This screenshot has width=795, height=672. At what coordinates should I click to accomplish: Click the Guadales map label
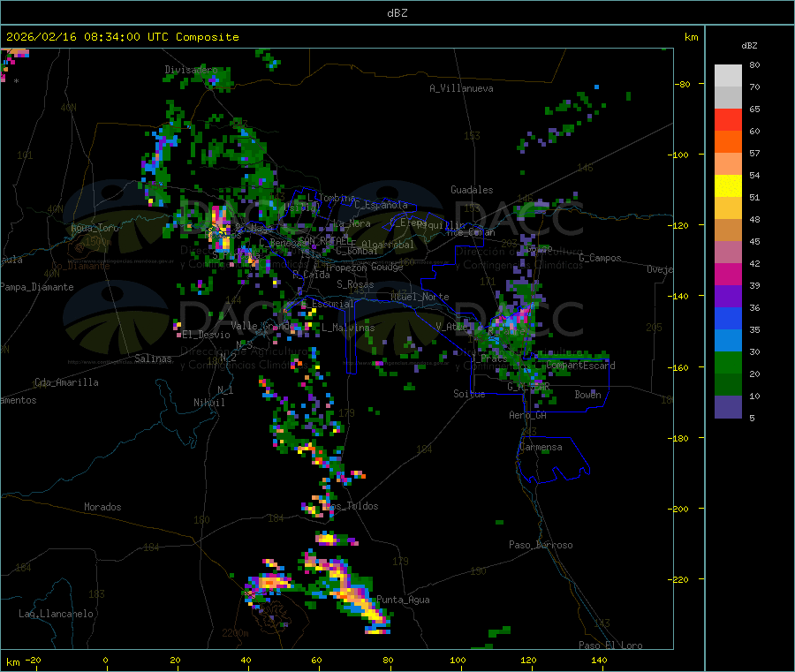click(x=472, y=190)
